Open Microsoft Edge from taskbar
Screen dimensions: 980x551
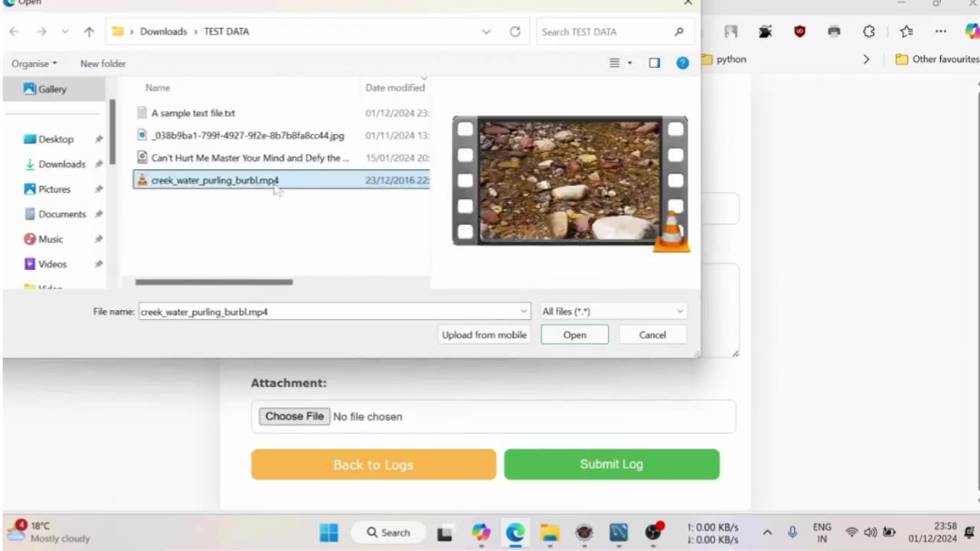[x=515, y=533]
